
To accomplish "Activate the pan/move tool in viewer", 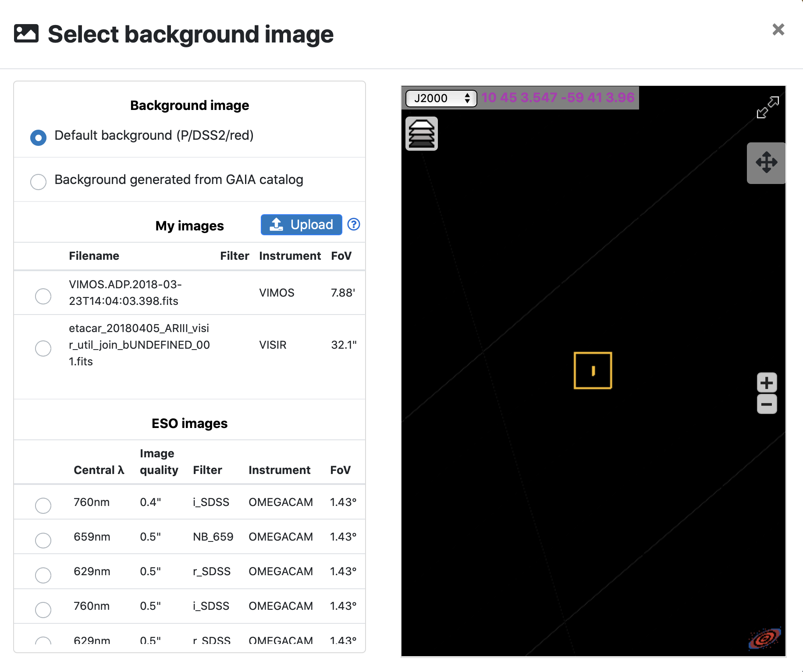I will [x=766, y=163].
